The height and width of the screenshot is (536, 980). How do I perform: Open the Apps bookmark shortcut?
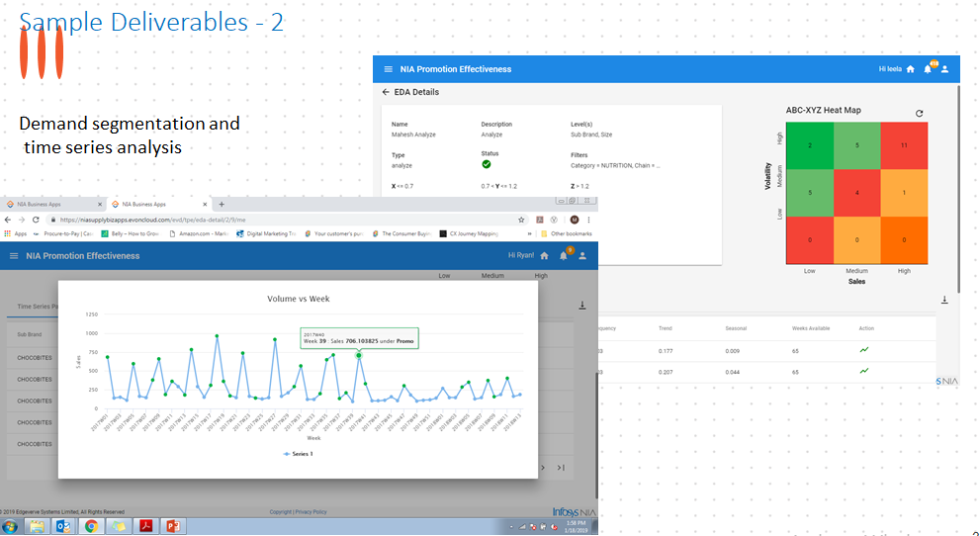16,233
